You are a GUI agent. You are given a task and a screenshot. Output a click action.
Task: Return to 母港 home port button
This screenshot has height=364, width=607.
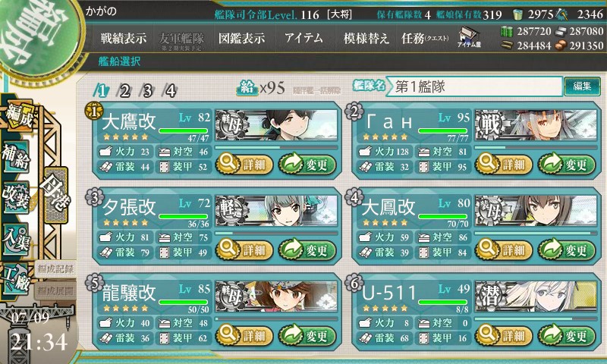pyautogui.click(x=56, y=195)
